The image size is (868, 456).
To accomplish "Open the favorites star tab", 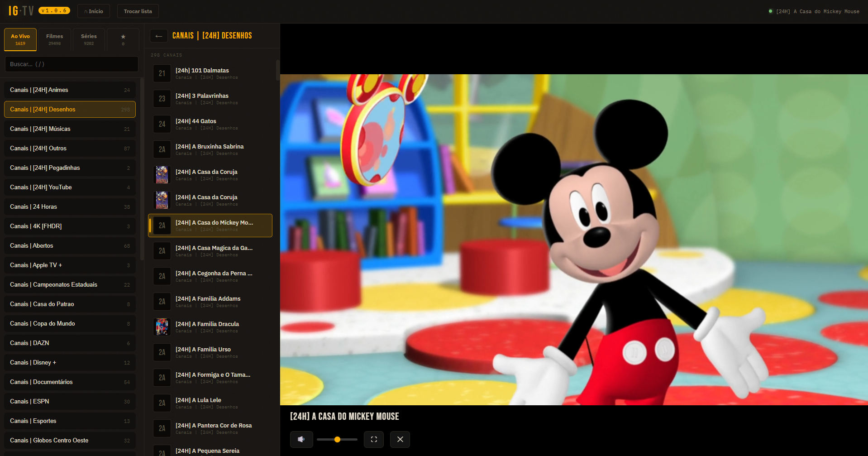I will [x=123, y=39].
